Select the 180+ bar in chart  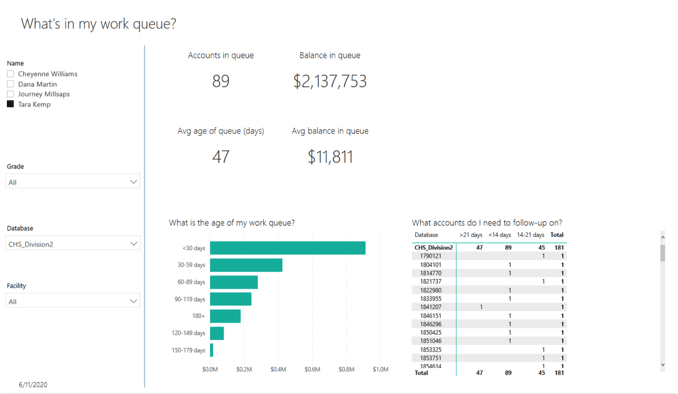225,316
